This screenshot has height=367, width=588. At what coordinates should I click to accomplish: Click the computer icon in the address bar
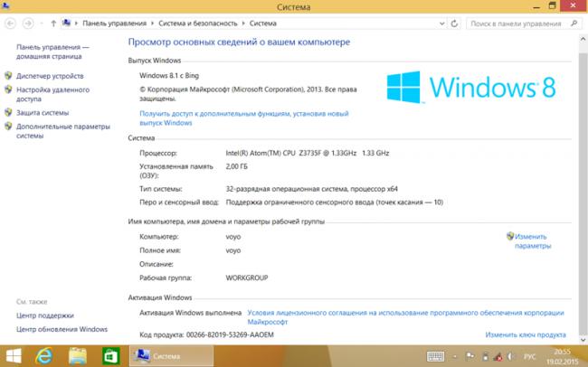(x=66, y=23)
